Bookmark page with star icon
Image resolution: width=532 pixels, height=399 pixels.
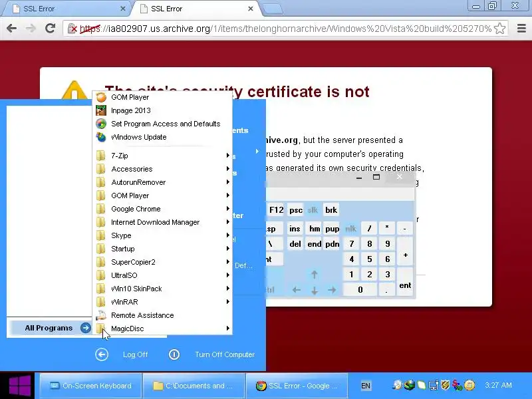(x=500, y=29)
